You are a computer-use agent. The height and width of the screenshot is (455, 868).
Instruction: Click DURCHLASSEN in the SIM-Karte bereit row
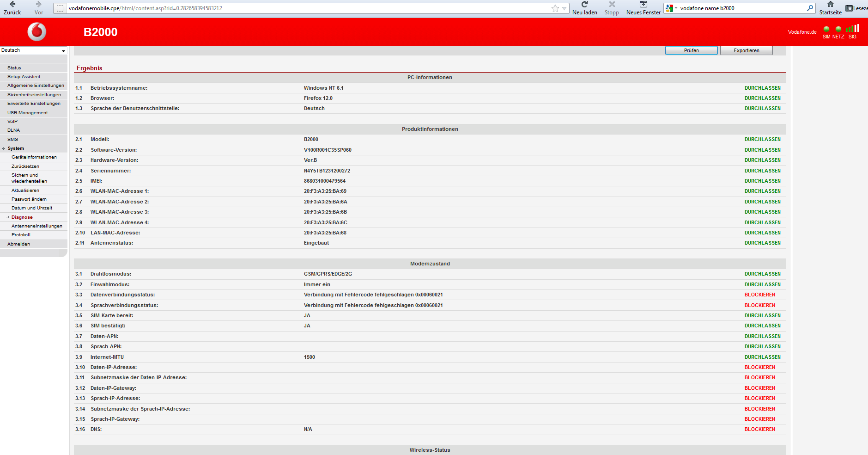[x=762, y=315]
